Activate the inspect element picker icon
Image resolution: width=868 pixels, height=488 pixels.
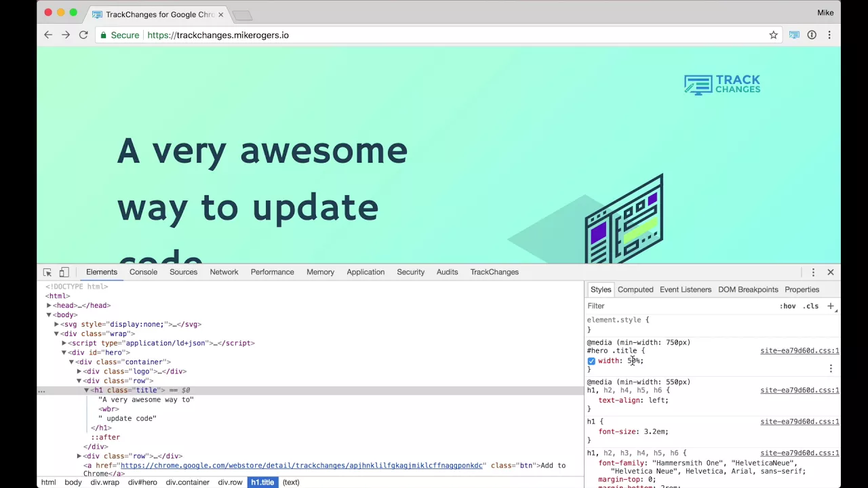(47, 272)
